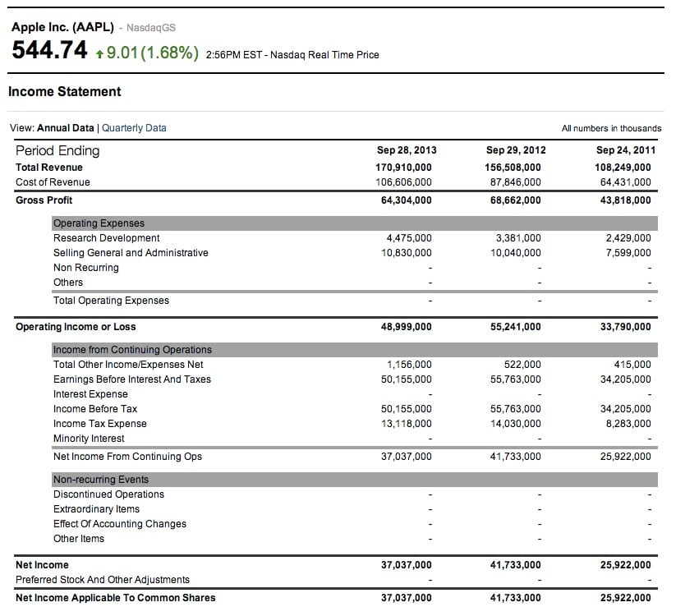This screenshot has height=616, width=676.
Task: Click the green up arrow price indicator
Action: 99,53
